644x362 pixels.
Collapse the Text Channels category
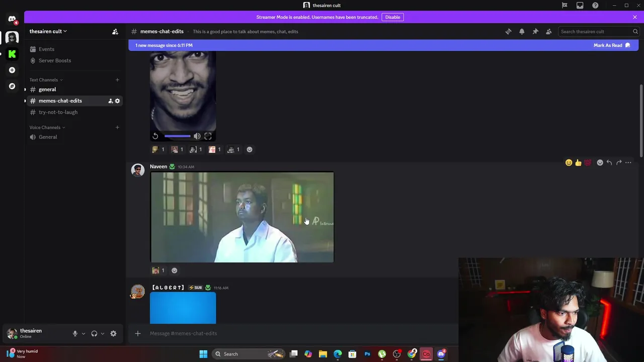tap(46, 80)
